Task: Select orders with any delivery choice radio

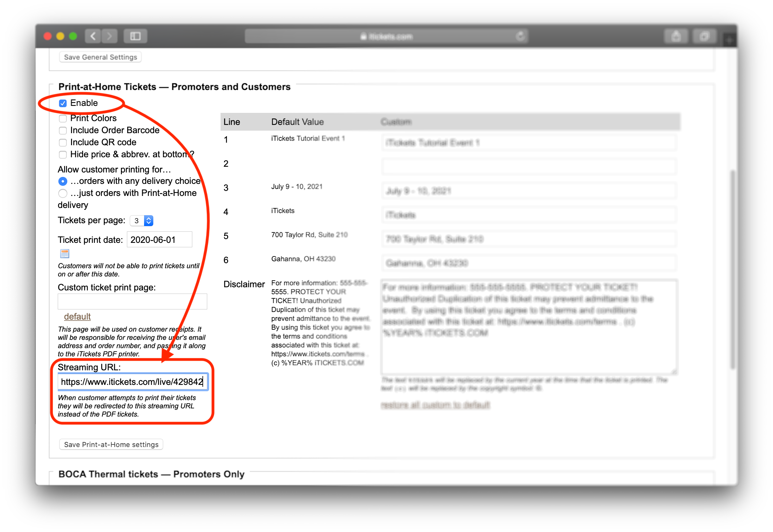Action: point(63,181)
